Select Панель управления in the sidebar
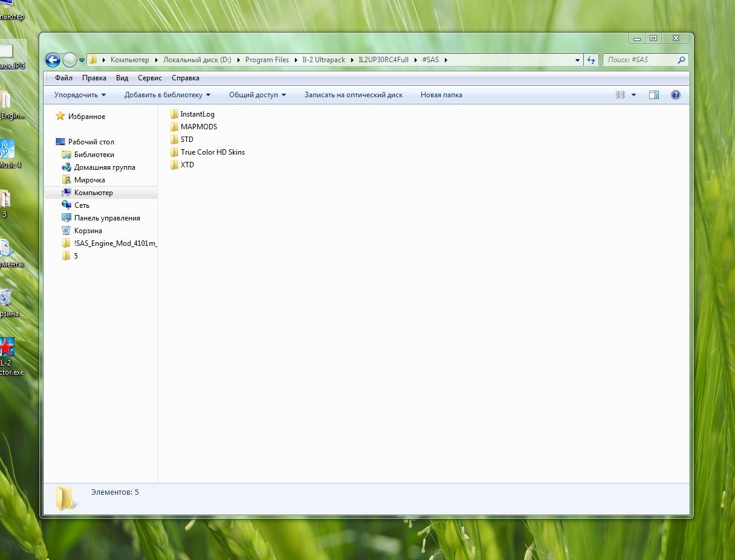This screenshot has height=560, width=735. pyautogui.click(x=107, y=218)
